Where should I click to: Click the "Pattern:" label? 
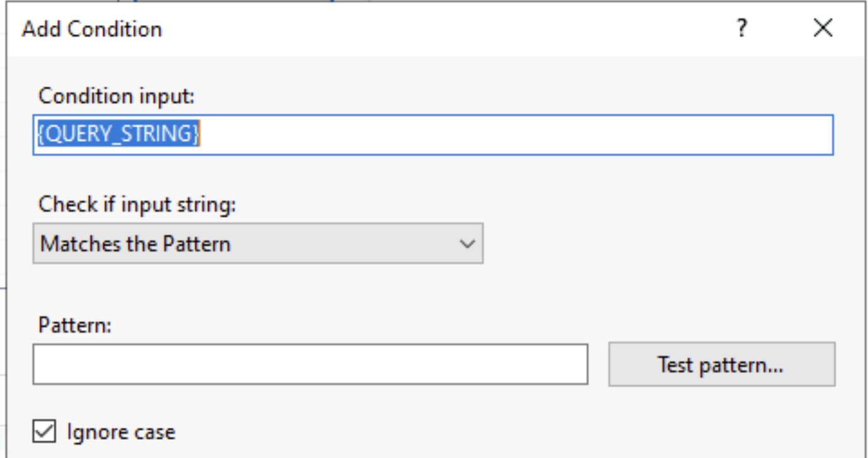(x=74, y=325)
